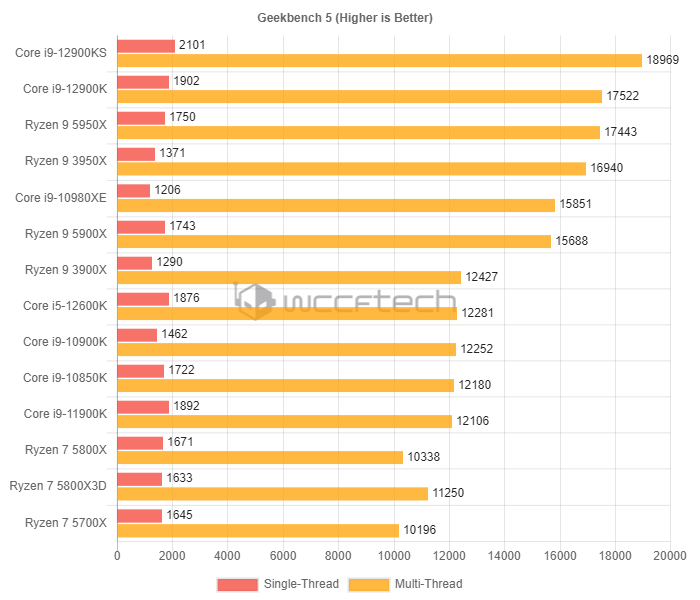Image resolution: width=700 pixels, height=600 pixels.
Task: Toggle the Multi-Thread legend label
Action: (x=429, y=584)
